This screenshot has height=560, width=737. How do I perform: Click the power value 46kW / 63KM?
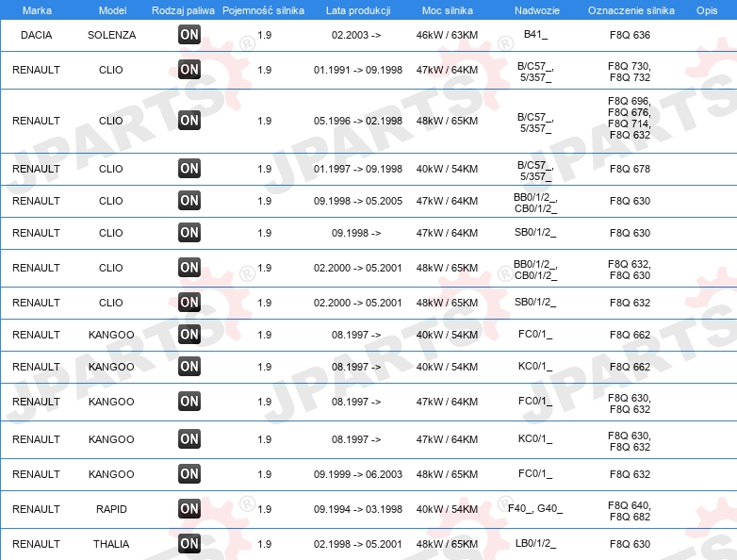[x=447, y=35]
